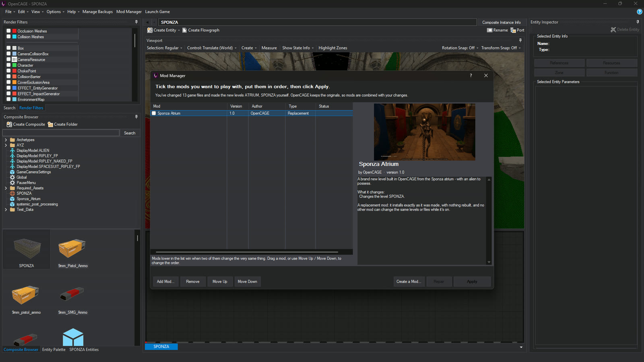Pin the Entity Inspector panel
644x362 pixels.
point(638,22)
